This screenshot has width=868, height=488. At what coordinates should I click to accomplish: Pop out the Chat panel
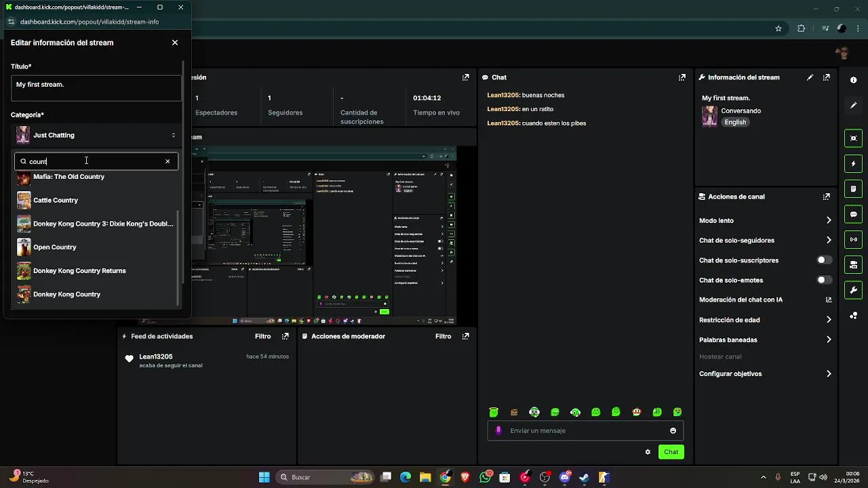[x=682, y=77]
